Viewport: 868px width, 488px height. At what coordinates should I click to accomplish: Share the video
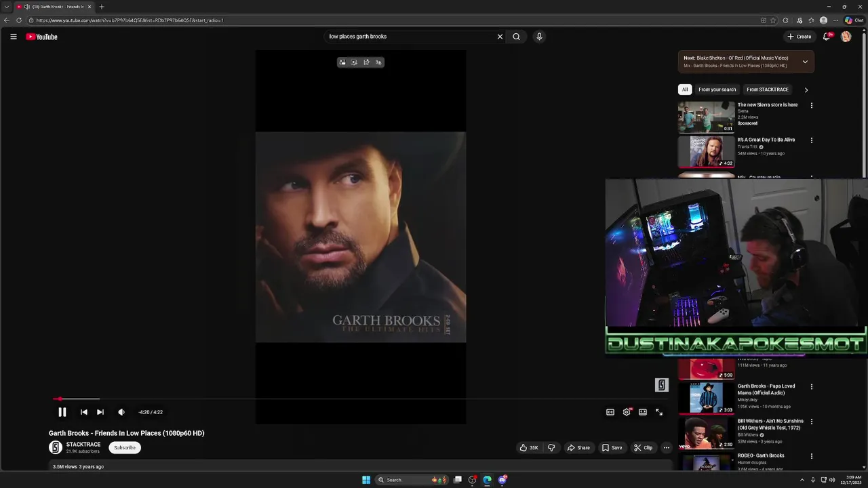point(578,447)
